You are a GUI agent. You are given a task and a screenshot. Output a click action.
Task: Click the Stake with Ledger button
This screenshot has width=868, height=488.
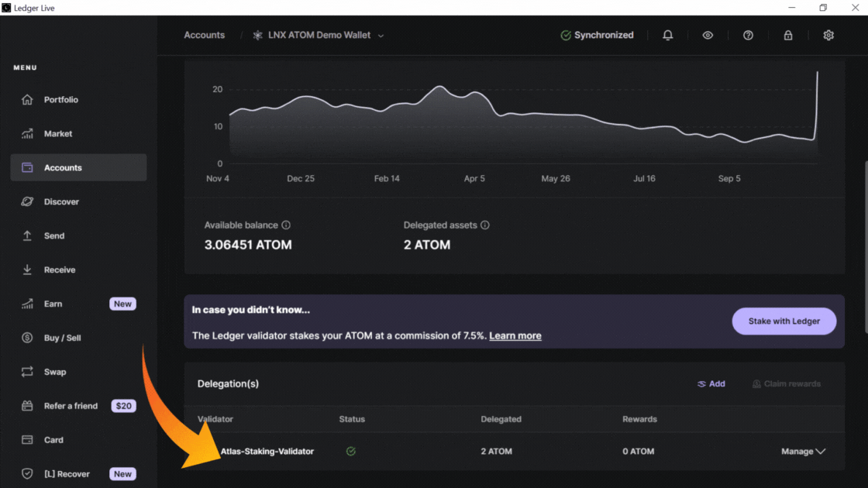point(784,321)
